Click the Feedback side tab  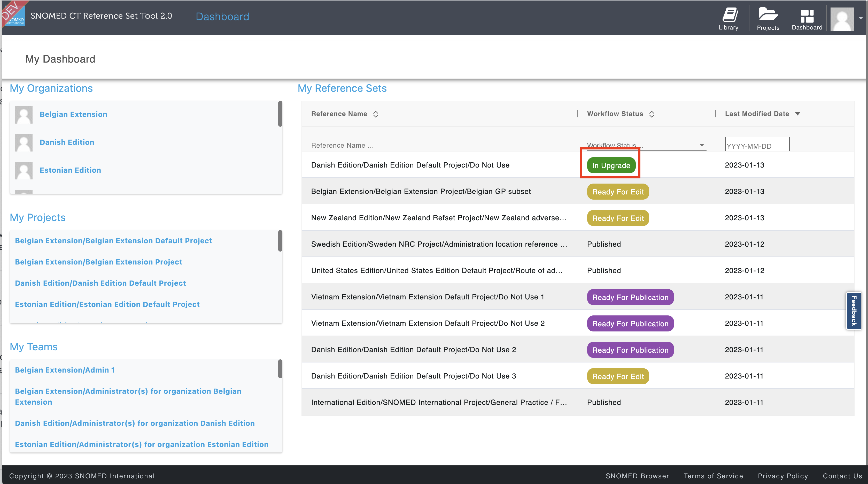coord(854,311)
